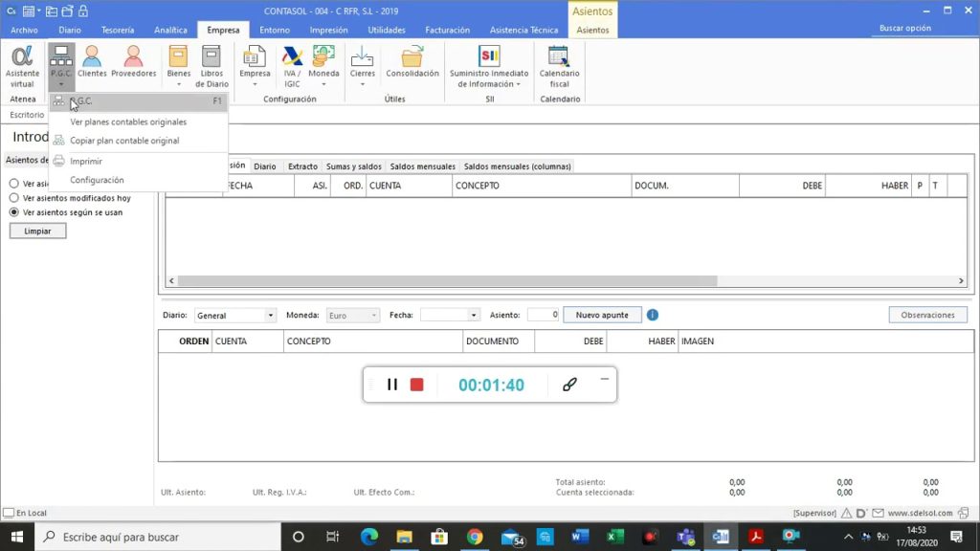Screen dimensions: 980x551
Task: Switch to the Facturación ribbon tab
Action: point(447,30)
